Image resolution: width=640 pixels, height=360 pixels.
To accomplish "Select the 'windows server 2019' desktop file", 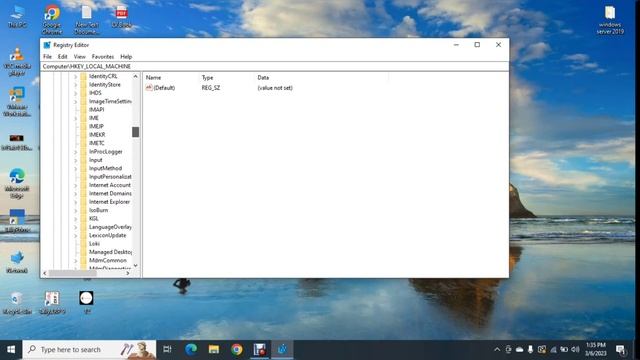I will point(610,20).
